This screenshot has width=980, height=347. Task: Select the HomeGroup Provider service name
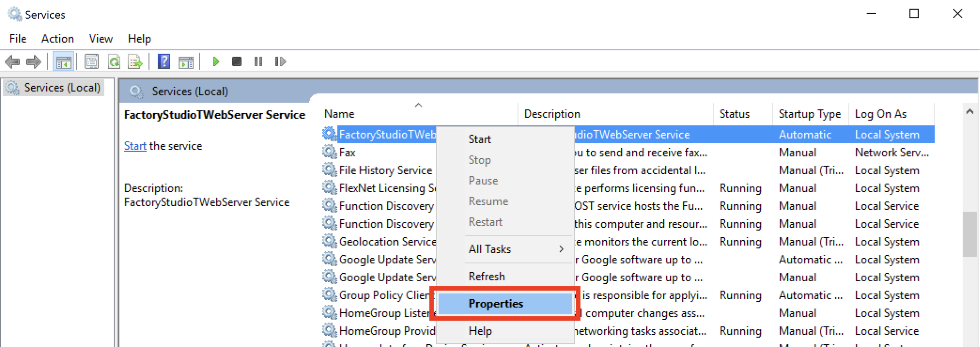click(x=387, y=331)
